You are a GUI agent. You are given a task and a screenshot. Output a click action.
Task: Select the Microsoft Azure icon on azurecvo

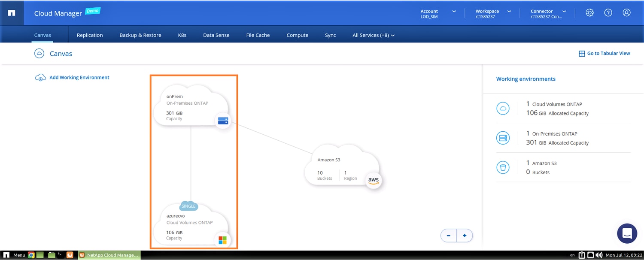[222, 240]
